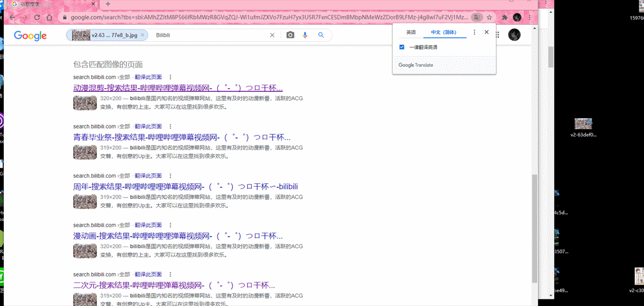Screen dimensions: 644x306
Task: Open three-dot menu for 二次元 result
Action: pyautogui.click(x=170, y=274)
